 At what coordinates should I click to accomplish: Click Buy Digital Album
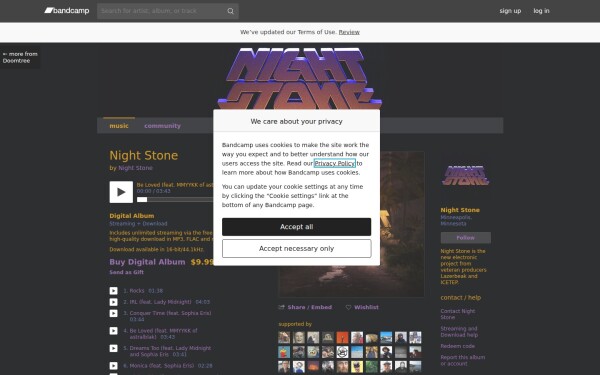[x=147, y=262]
